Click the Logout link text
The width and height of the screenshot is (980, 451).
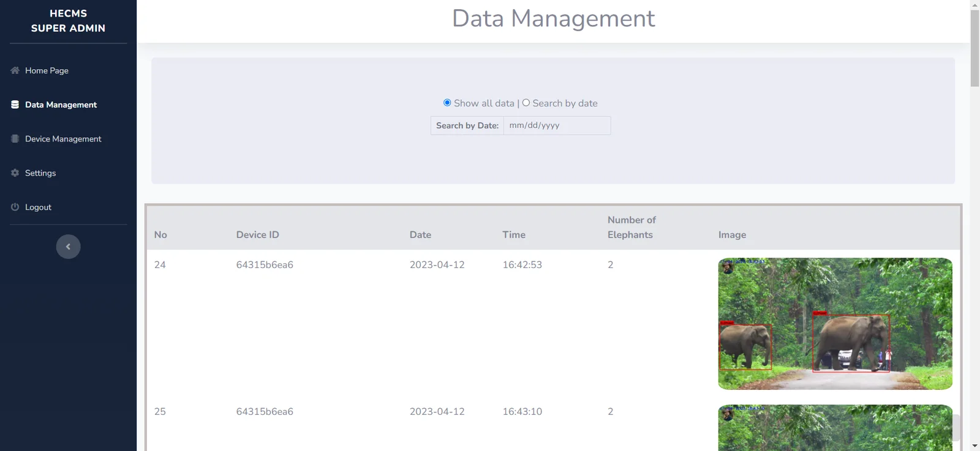[x=38, y=207]
